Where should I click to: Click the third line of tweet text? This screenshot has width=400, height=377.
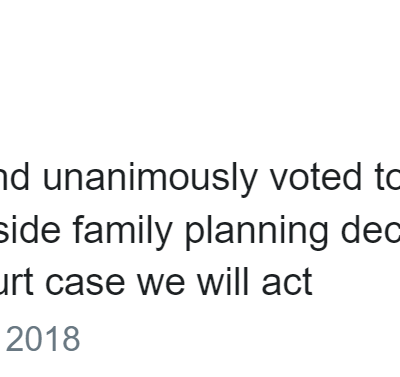click(x=156, y=282)
